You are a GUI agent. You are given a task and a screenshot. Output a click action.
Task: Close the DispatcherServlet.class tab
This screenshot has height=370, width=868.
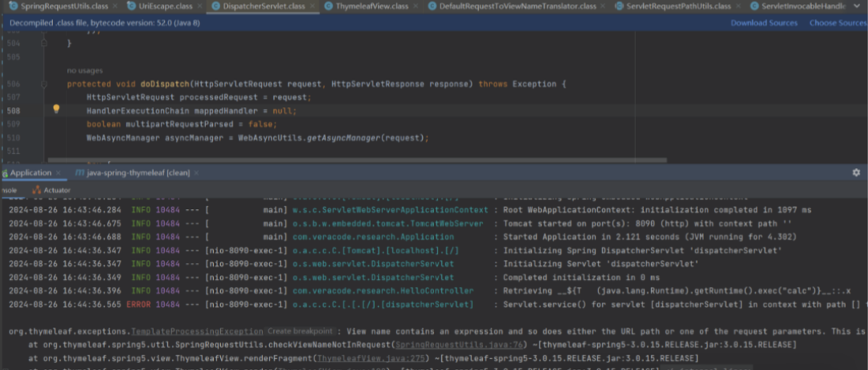tap(314, 6)
